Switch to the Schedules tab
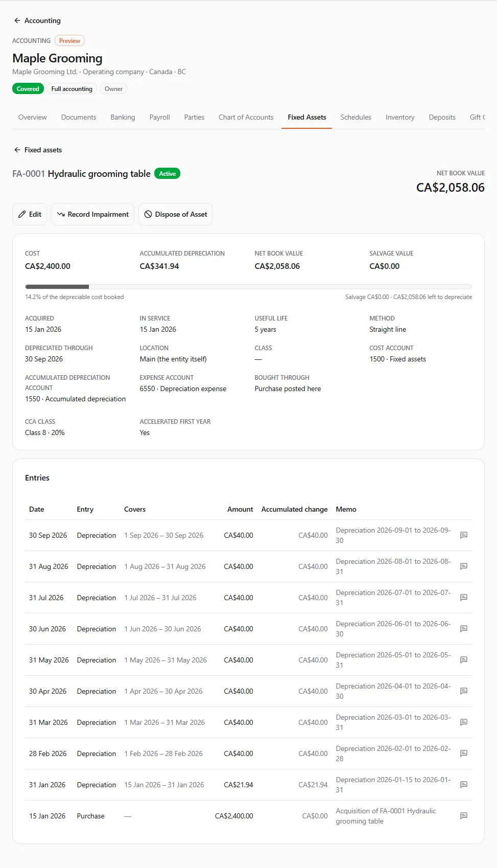497x868 pixels. [356, 117]
